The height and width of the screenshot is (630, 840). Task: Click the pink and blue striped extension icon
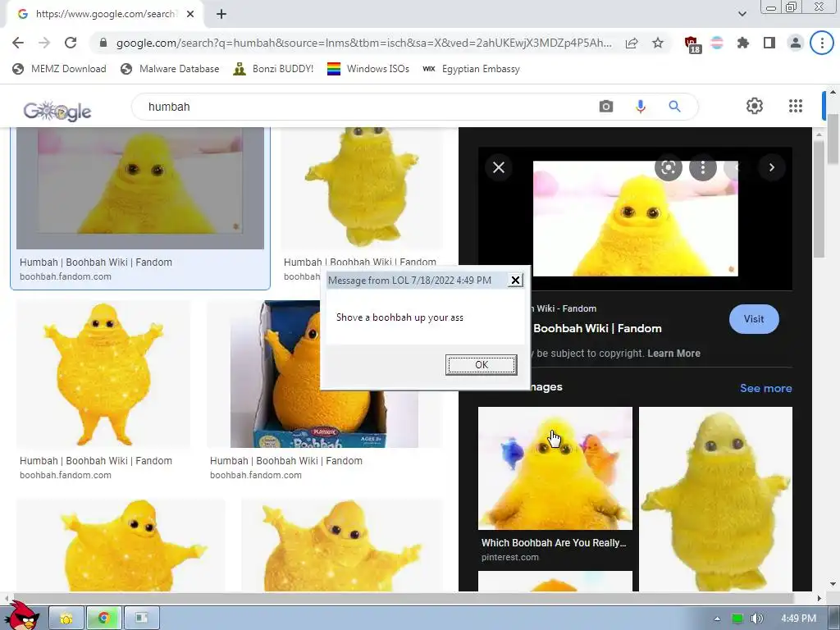(717, 43)
